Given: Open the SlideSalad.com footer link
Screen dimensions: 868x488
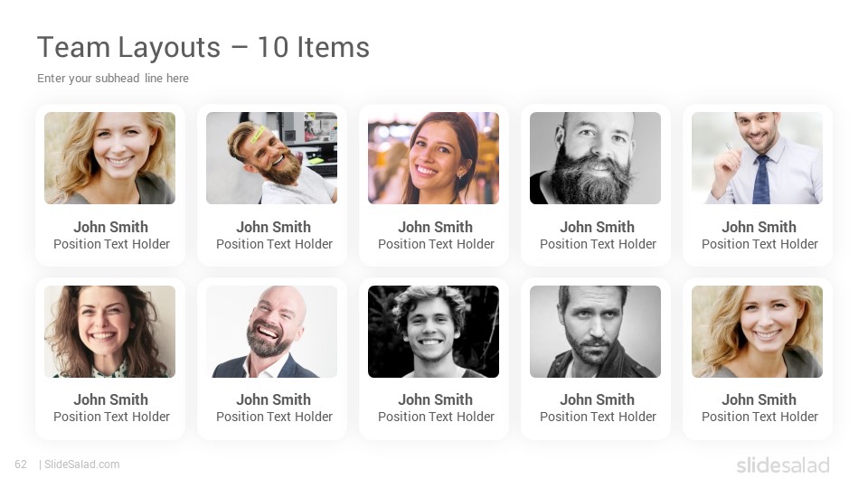Looking at the screenshot, I should (82, 465).
